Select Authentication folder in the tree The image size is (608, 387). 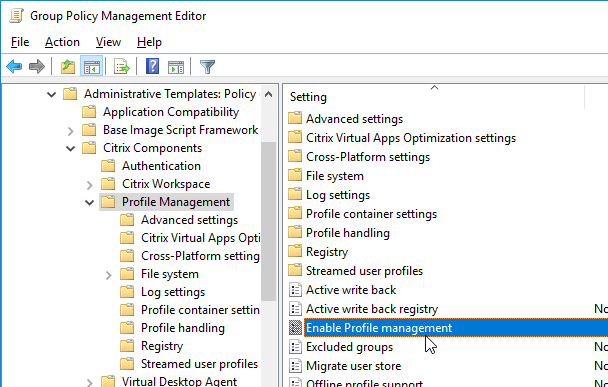[161, 166]
